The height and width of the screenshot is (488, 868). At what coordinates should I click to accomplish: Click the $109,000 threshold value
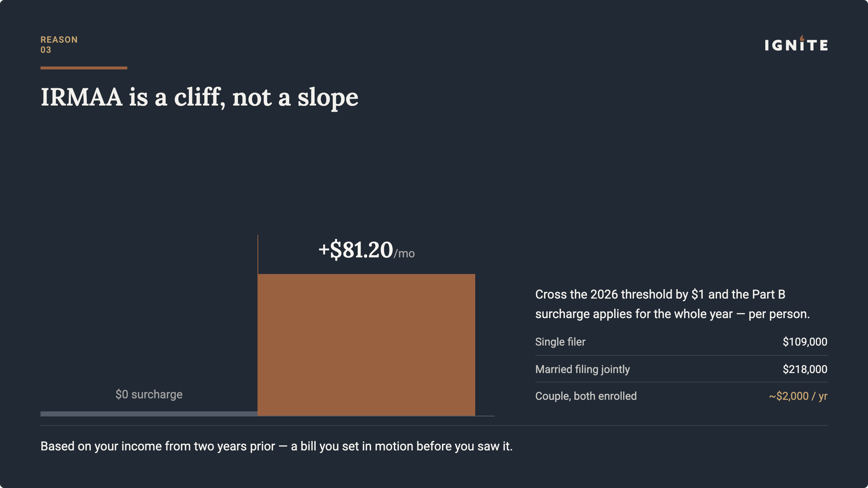(805, 342)
